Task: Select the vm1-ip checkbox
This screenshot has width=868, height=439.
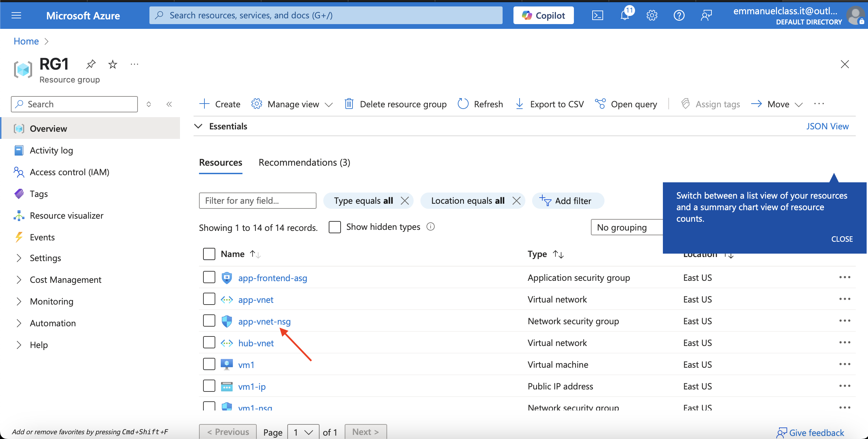Action: [x=209, y=386]
